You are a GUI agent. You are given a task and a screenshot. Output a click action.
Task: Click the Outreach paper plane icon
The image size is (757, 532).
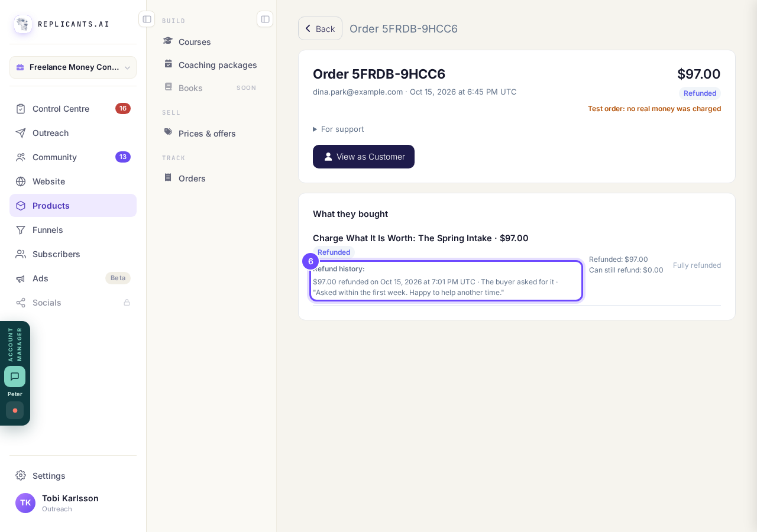point(21,133)
